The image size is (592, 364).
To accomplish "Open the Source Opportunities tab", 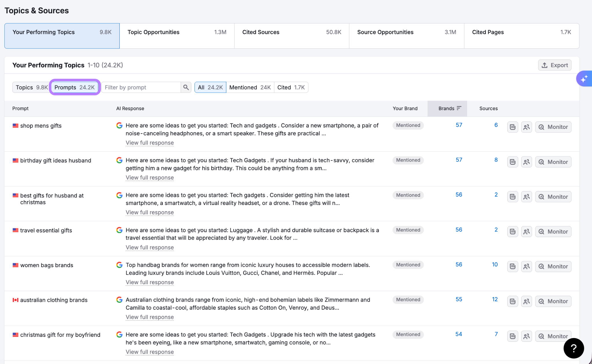I will click(406, 36).
